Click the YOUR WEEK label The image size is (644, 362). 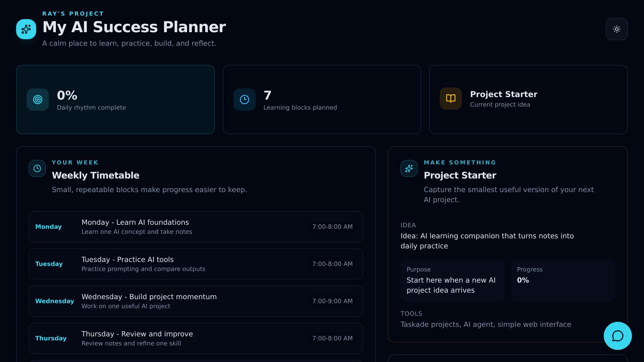click(75, 162)
